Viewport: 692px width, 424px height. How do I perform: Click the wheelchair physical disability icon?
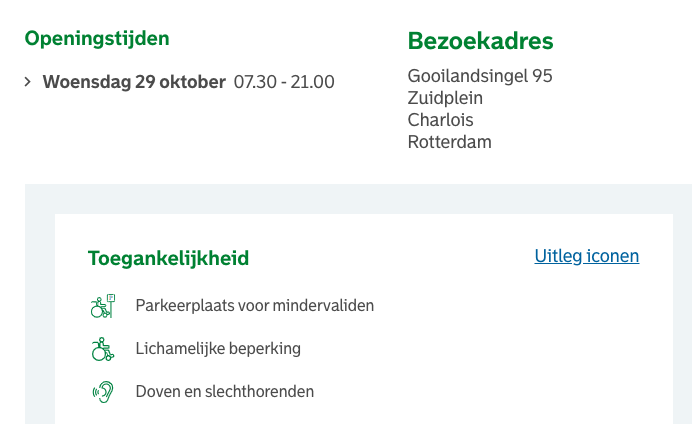102,349
